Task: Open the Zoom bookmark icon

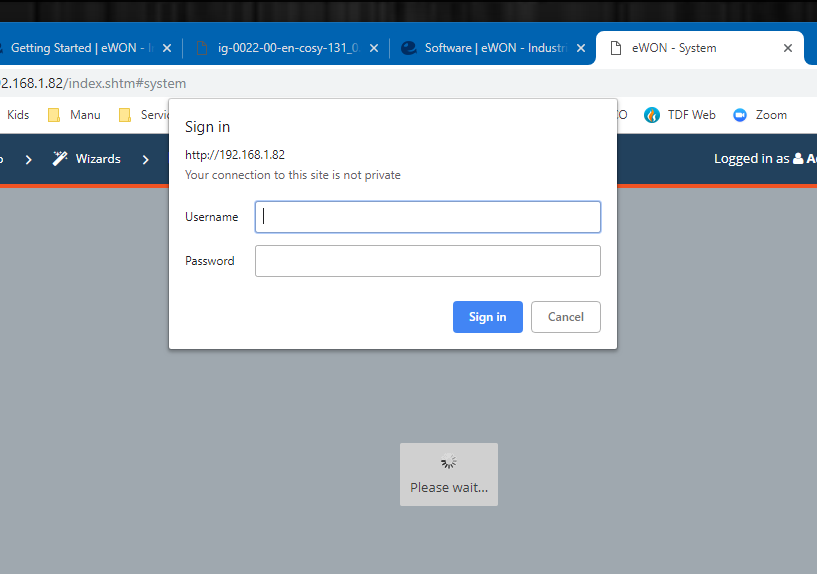Action: (x=740, y=115)
